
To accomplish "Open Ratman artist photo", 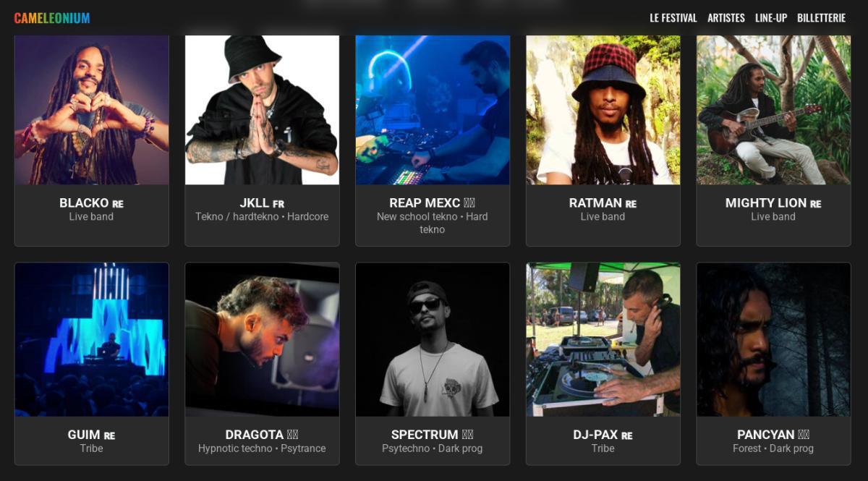I will 603,110.
